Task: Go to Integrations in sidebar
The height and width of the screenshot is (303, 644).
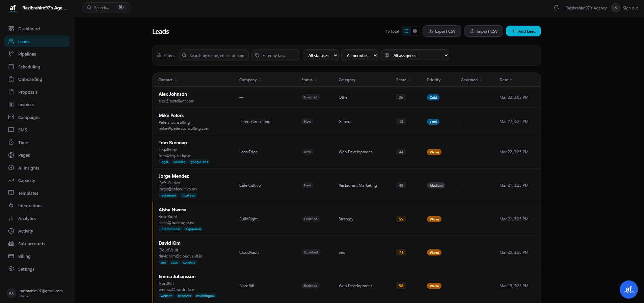Action: (x=30, y=206)
